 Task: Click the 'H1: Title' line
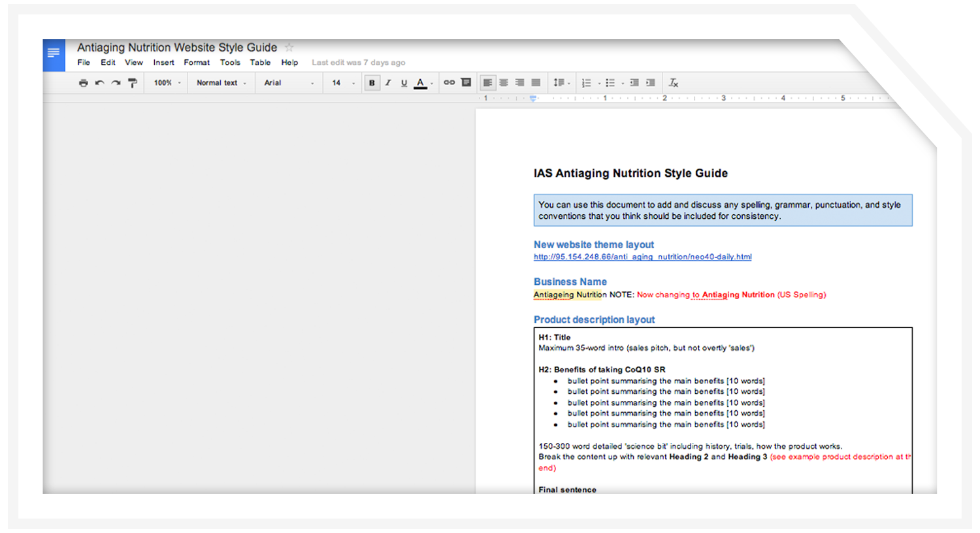tap(554, 338)
